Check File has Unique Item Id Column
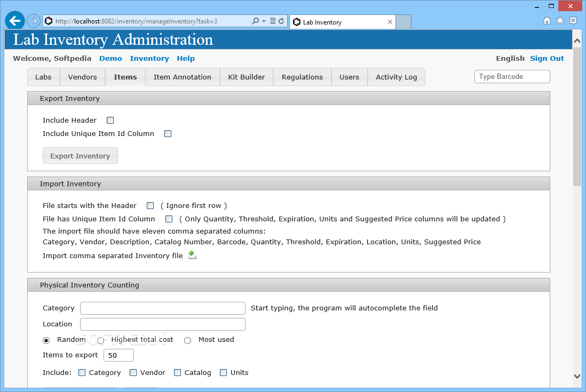The height and width of the screenshot is (392, 586). point(169,219)
